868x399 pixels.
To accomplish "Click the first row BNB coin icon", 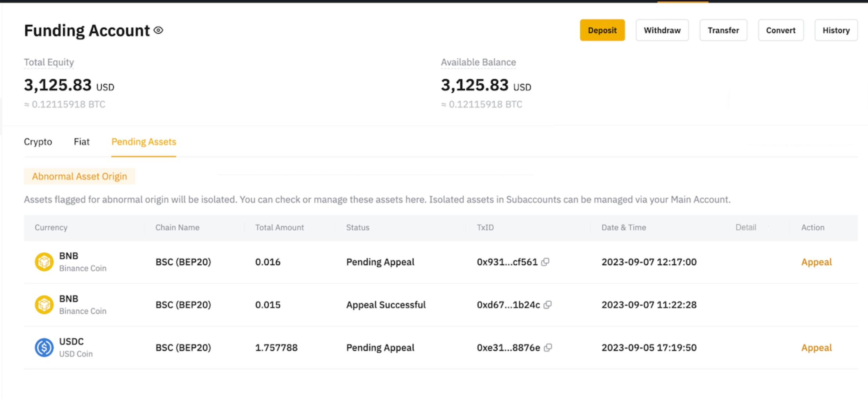I will [x=44, y=262].
